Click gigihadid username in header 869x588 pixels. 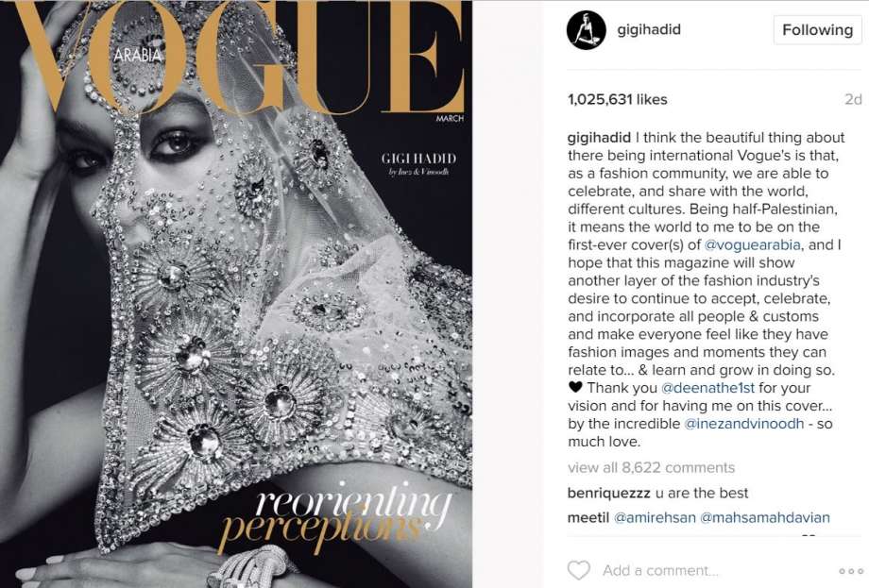click(x=649, y=29)
